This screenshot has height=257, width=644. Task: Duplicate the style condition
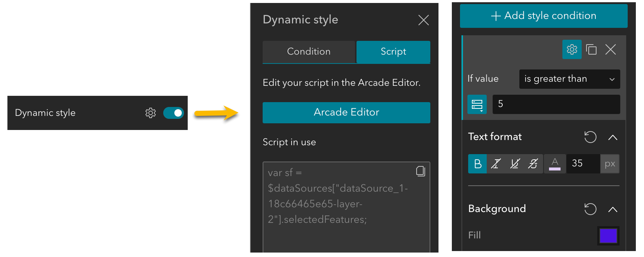[591, 49]
